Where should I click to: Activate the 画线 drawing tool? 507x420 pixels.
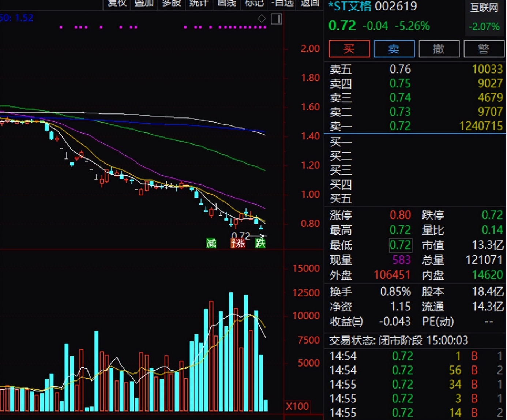[x=226, y=3]
